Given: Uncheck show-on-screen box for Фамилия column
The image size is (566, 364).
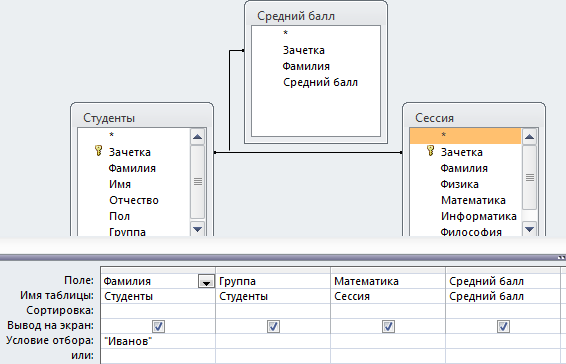Looking at the screenshot, I should (158, 326).
